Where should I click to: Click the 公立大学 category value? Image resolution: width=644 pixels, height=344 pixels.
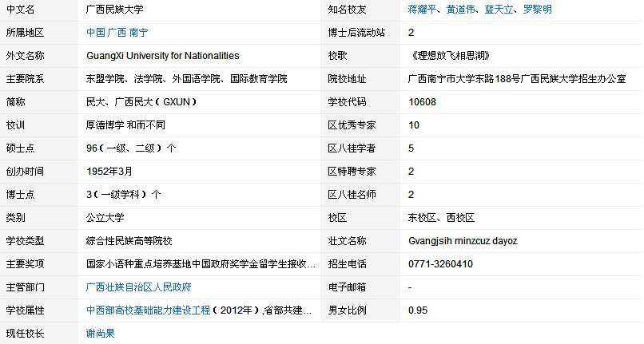[x=105, y=218]
